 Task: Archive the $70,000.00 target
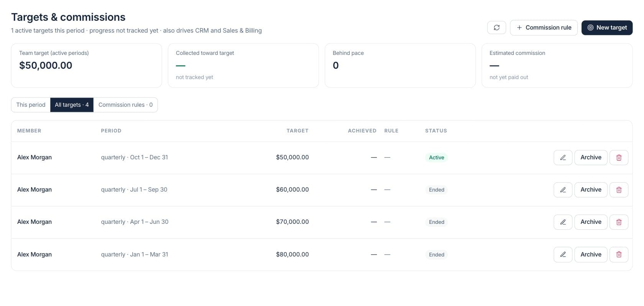point(591,222)
